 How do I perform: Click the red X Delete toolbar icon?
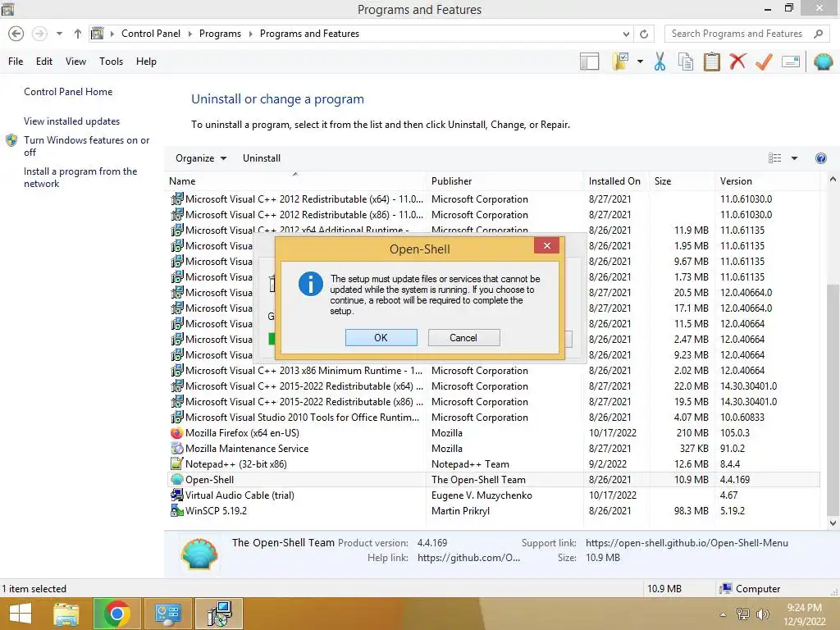pyautogui.click(x=737, y=61)
